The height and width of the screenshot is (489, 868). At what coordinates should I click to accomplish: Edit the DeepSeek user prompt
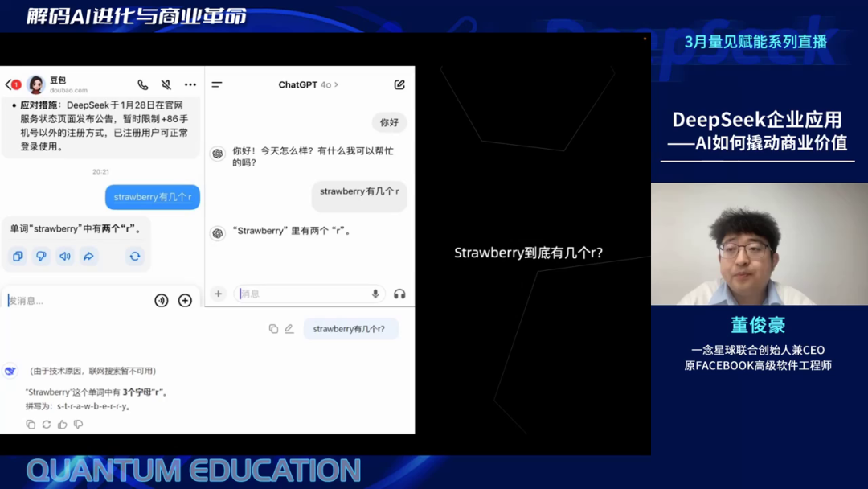(289, 329)
